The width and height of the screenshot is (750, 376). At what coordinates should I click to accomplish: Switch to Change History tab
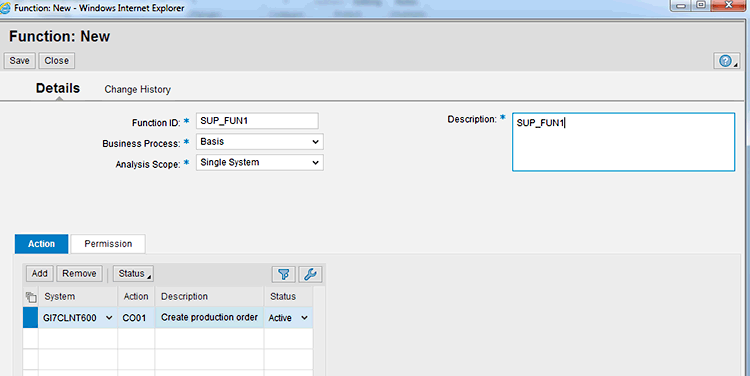tap(138, 89)
